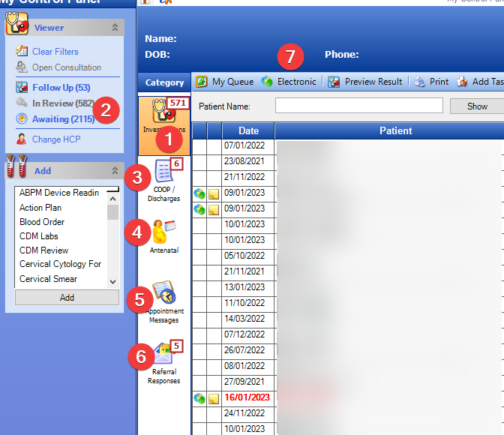Click Change HCP link
Image resolution: width=504 pixels, height=435 pixels.
click(x=55, y=139)
